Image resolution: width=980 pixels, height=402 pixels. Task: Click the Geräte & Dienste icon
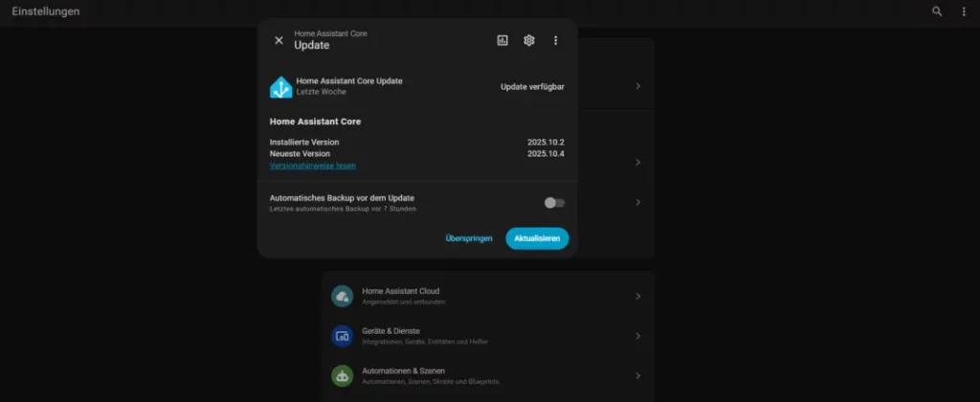(x=343, y=336)
